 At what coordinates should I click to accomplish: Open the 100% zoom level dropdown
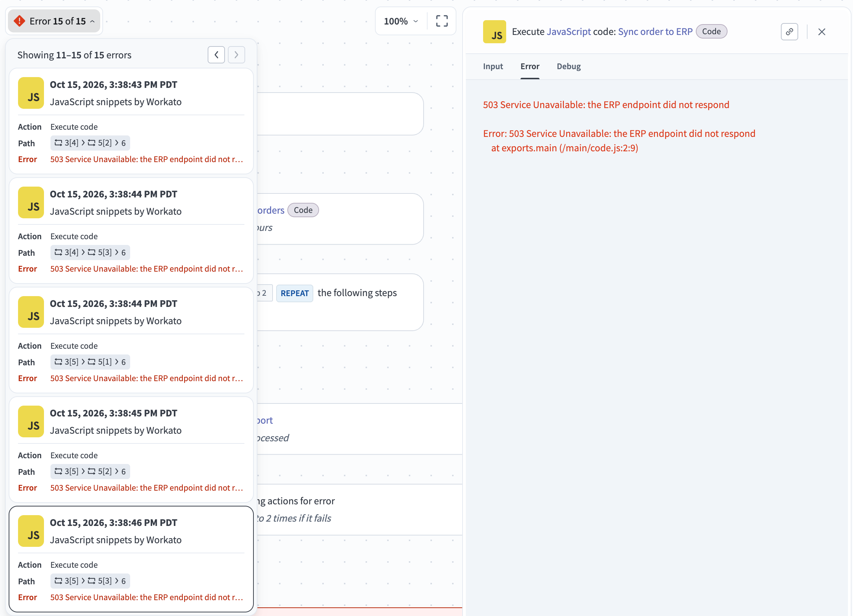click(401, 21)
